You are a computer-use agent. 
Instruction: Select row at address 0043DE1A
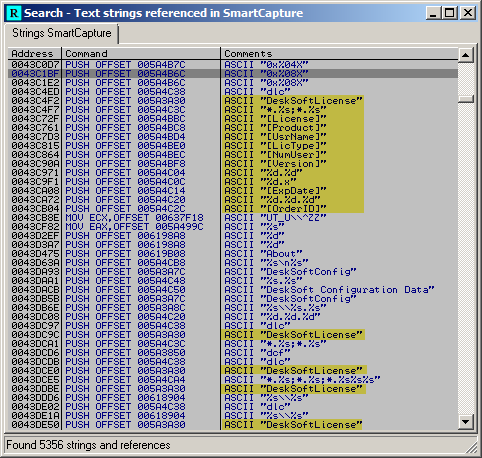(x=233, y=416)
